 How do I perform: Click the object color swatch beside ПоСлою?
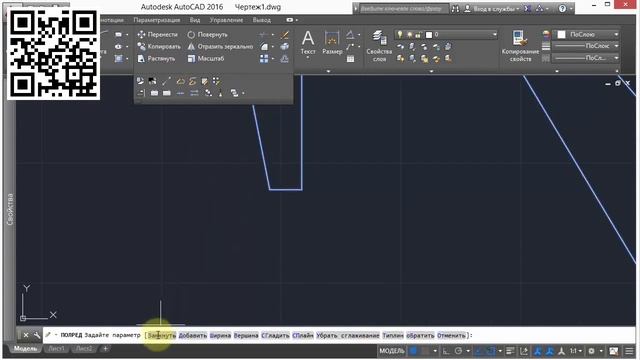561,35
